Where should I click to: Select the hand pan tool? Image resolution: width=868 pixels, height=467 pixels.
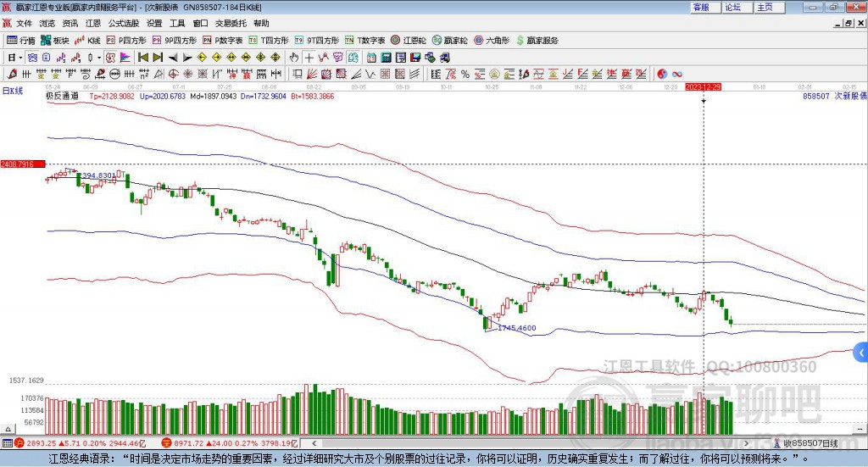(x=294, y=58)
